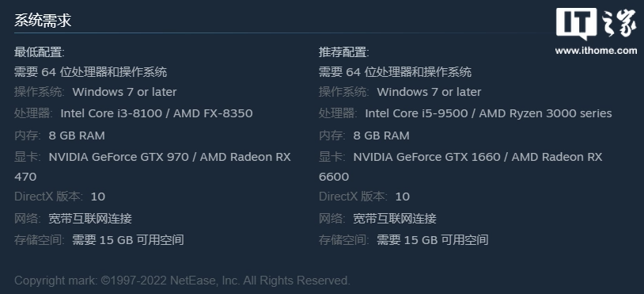Click the minimum 8 GB RAM value
Viewport: 644px width, 294px height.
[x=77, y=136]
